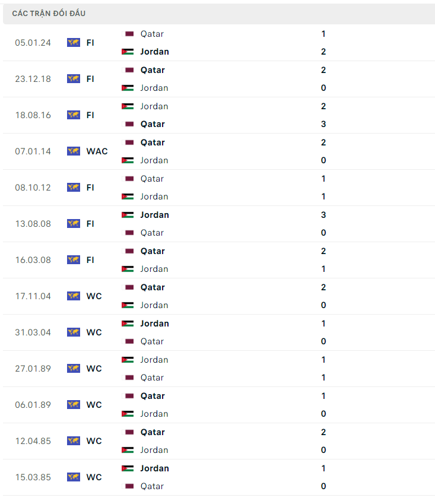
Task: Click the "CÁC TRẬN ĐỐI ĐẦU" section header
Action: click(49, 13)
